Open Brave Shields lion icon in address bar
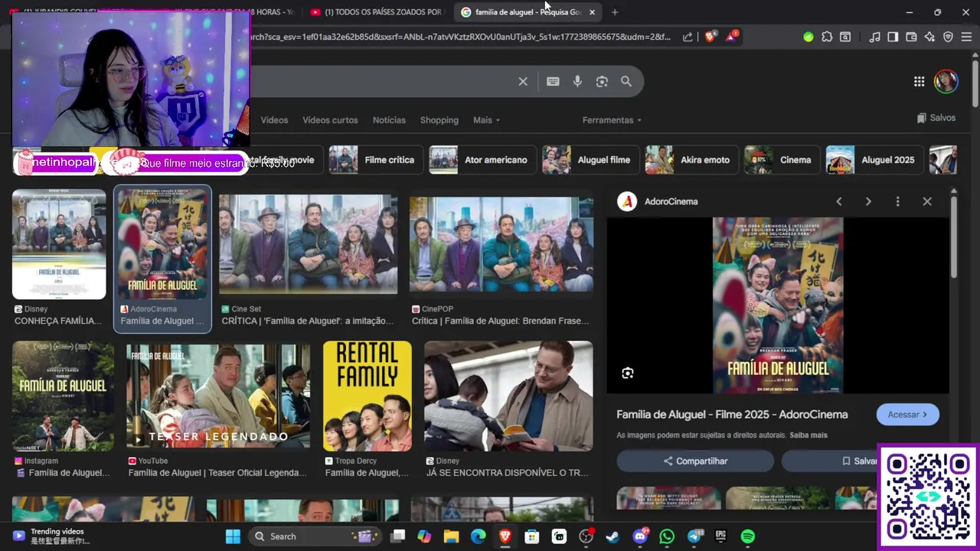 pos(710,37)
